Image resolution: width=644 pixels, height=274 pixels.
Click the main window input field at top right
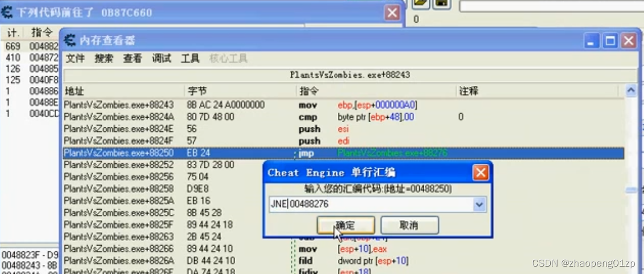(551, 6)
